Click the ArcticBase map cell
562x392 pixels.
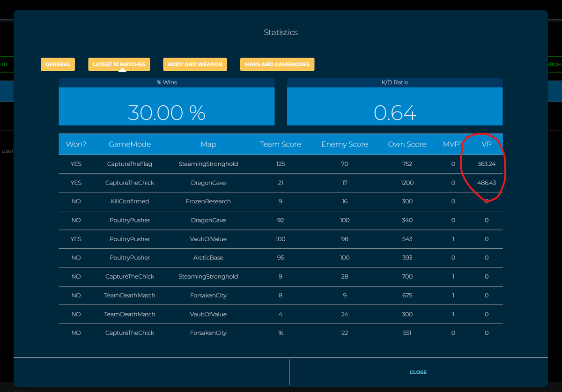[x=208, y=258]
